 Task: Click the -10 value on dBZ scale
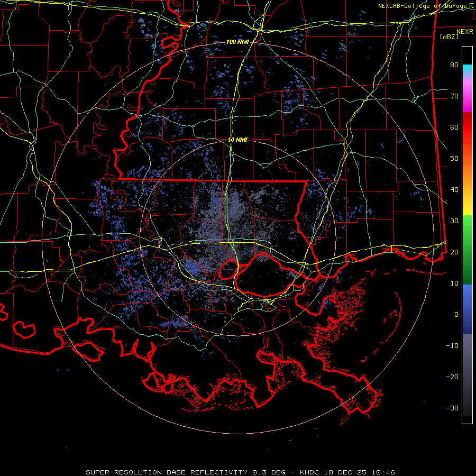[452, 346]
